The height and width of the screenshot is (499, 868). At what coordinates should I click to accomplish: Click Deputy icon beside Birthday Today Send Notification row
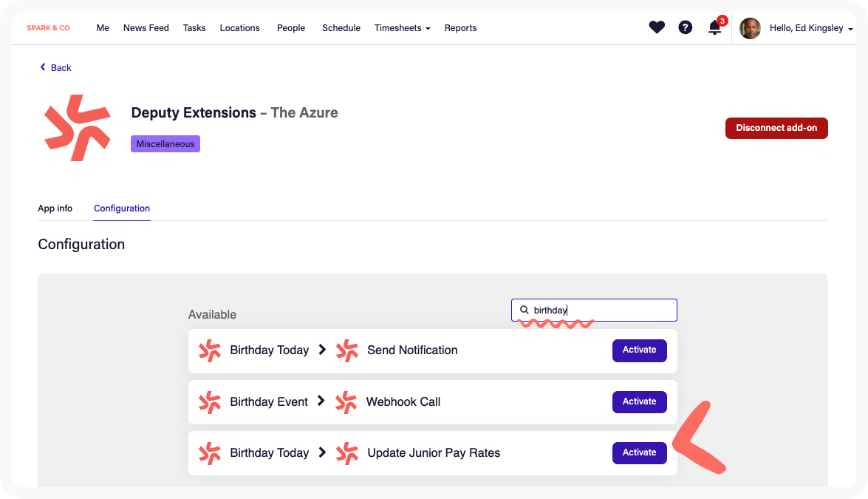[210, 350]
